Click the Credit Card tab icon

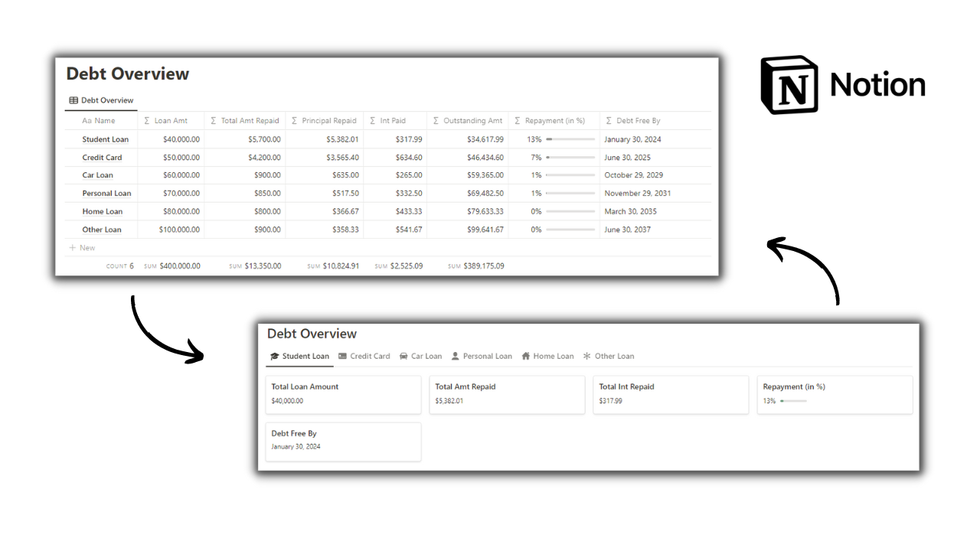(x=342, y=356)
